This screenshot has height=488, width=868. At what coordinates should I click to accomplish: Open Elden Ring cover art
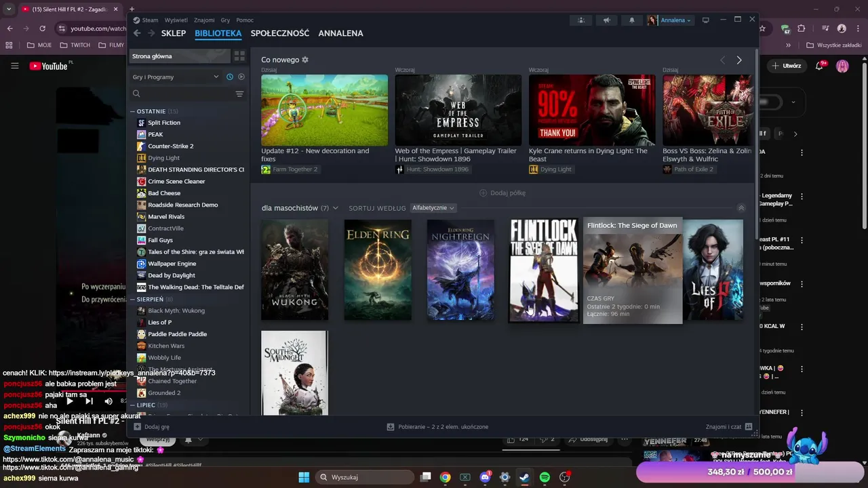click(x=378, y=270)
